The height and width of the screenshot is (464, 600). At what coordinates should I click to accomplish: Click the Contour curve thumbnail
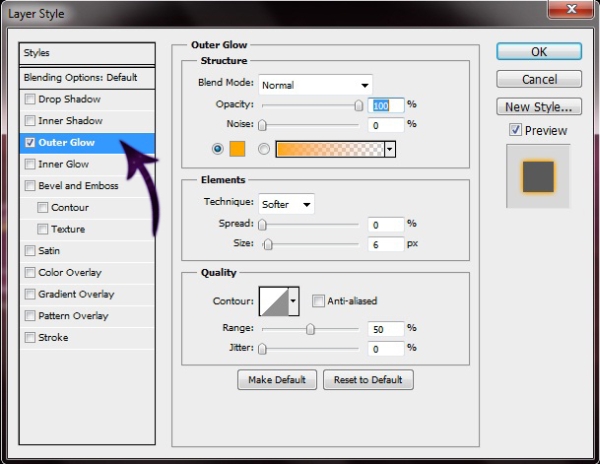(x=273, y=300)
